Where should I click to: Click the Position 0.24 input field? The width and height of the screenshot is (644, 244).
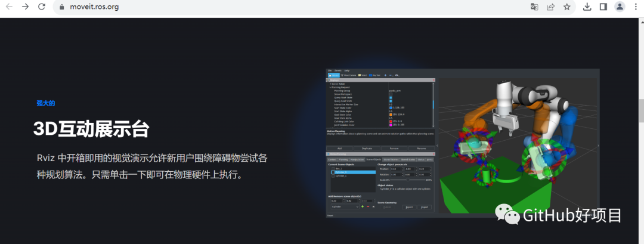click(x=424, y=169)
